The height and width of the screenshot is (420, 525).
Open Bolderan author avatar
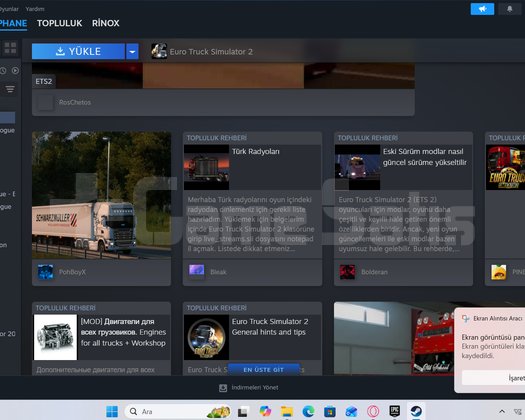(348, 272)
